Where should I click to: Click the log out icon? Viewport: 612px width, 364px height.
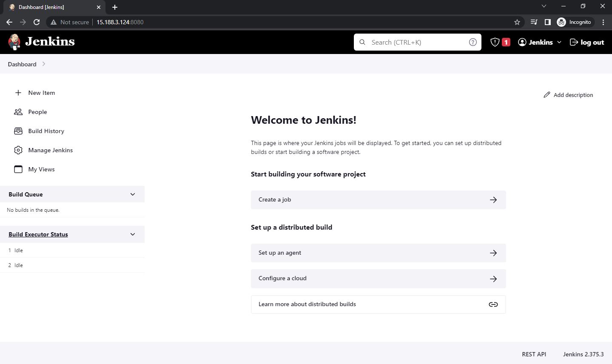click(574, 42)
